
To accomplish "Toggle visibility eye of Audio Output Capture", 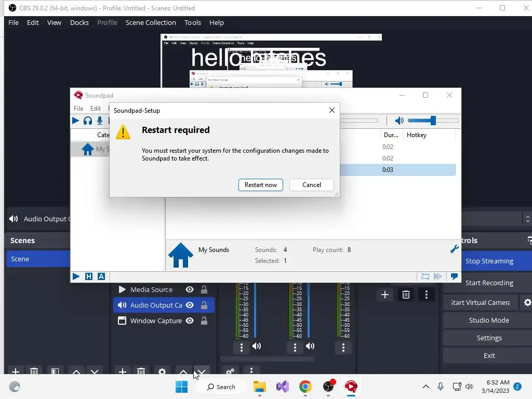I will (x=190, y=305).
